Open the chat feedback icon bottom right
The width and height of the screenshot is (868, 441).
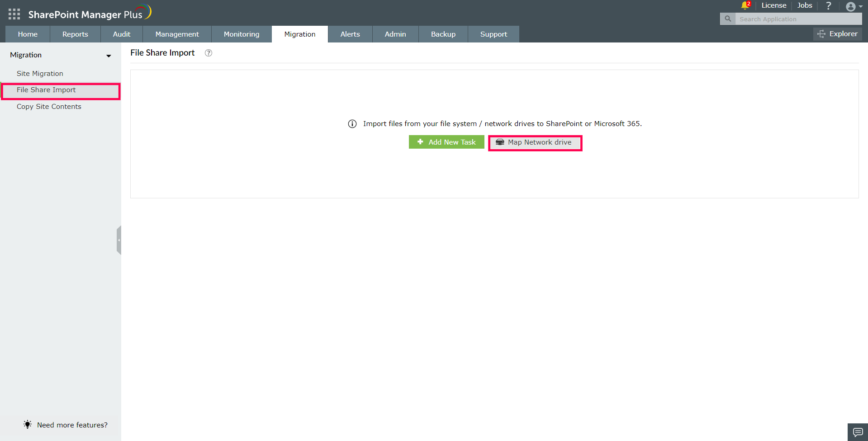pyautogui.click(x=857, y=432)
